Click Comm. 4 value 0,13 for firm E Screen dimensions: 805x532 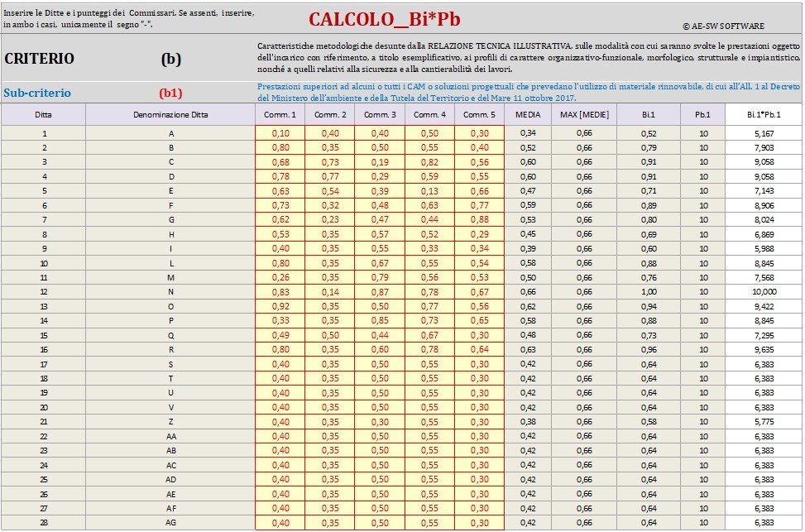[429, 190]
